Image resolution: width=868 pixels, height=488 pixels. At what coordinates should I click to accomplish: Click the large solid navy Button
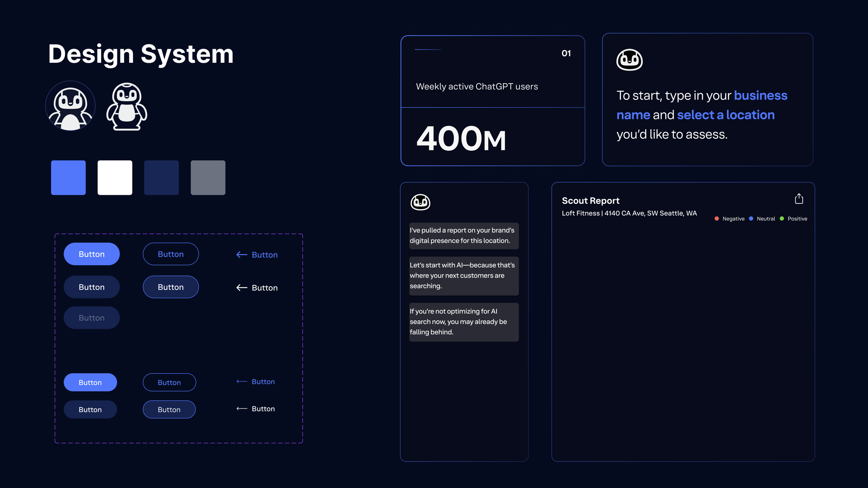92,287
